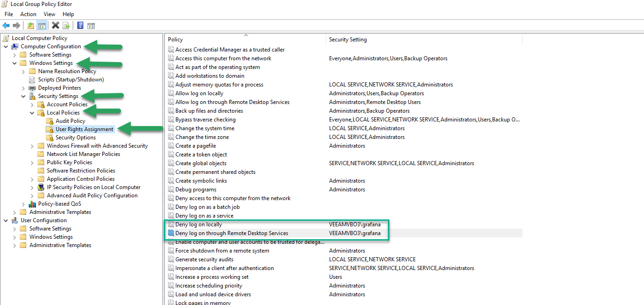The height and width of the screenshot is (305, 644).
Task: Open the Action menu
Action: coord(29,14)
